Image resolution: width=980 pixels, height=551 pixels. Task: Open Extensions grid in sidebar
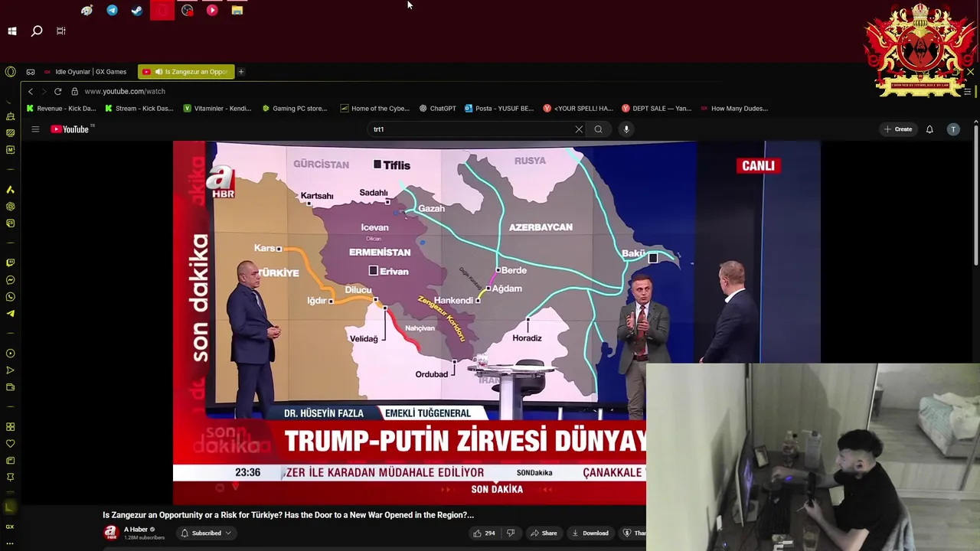click(10, 427)
